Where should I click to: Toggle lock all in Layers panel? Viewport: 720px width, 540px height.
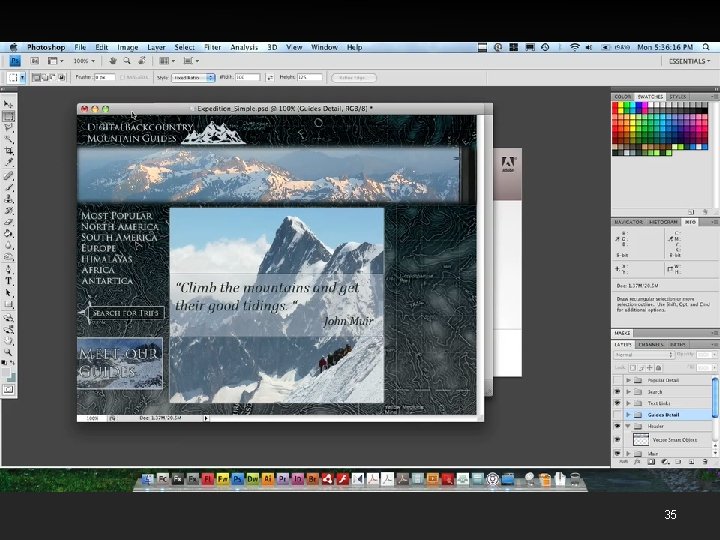[658, 368]
